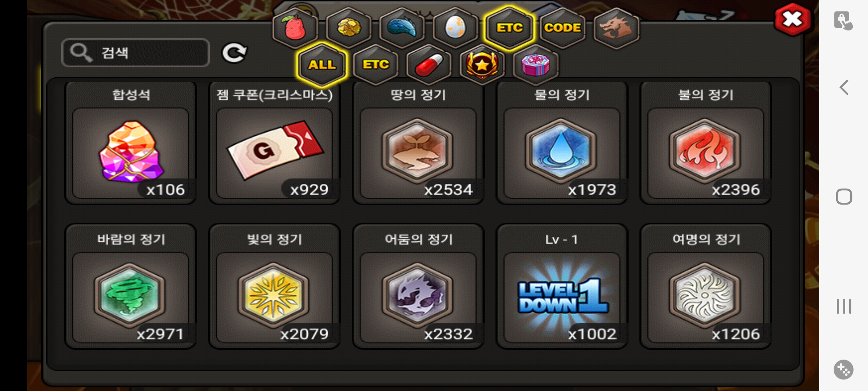Filter by pink gift box icon
The image size is (868, 391).
pos(536,65)
